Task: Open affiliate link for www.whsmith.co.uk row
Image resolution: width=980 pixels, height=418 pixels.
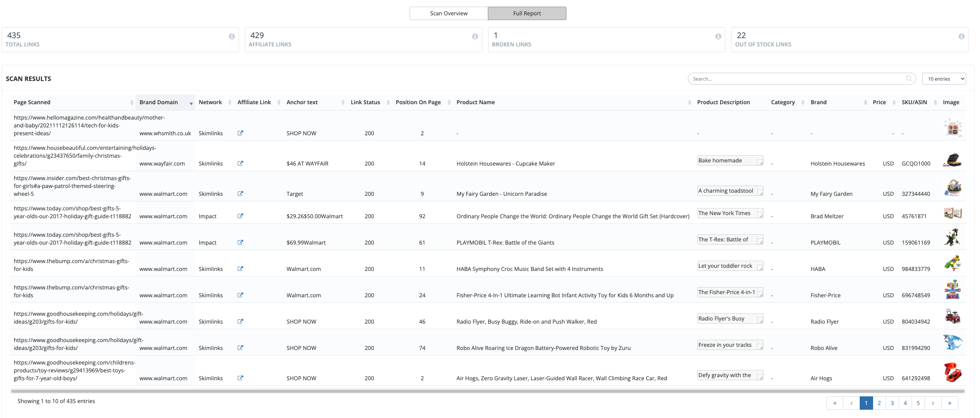Action: 240,133
